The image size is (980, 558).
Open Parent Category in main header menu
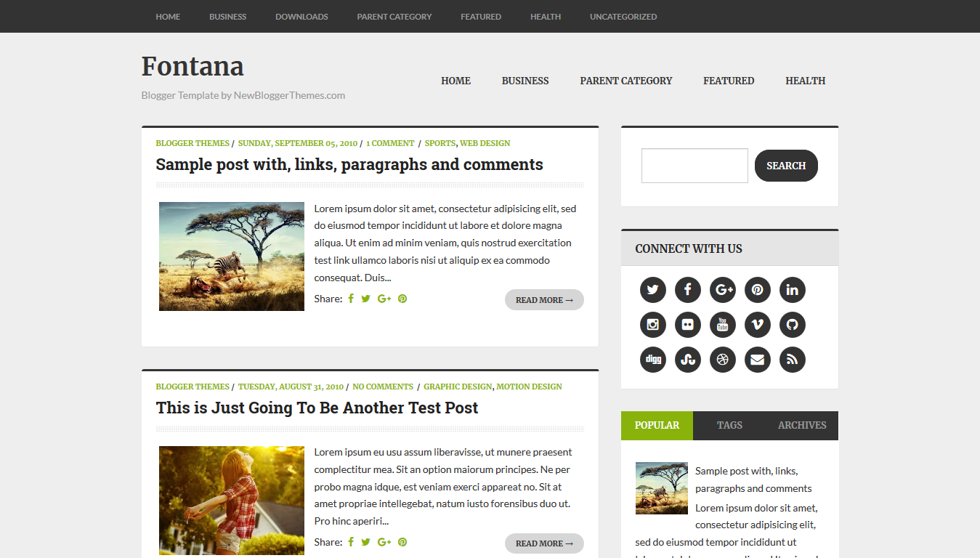pyautogui.click(x=626, y=81)
